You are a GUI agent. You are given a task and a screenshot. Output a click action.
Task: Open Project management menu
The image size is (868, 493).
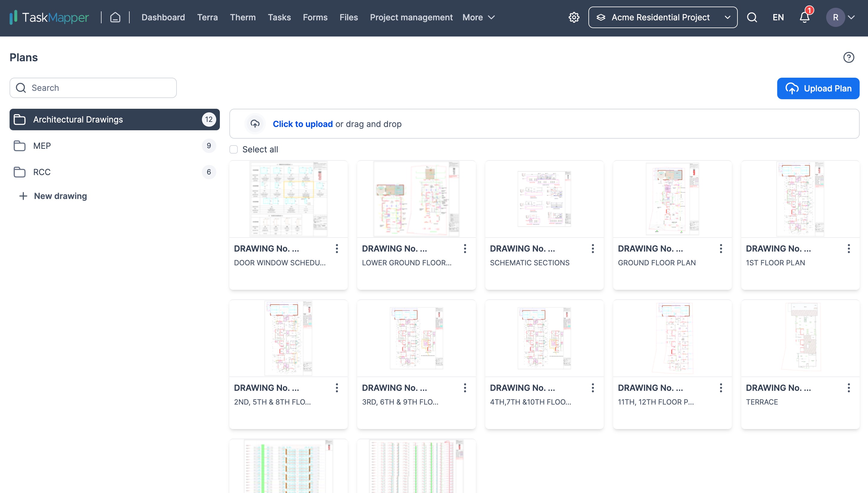[411, 17]
